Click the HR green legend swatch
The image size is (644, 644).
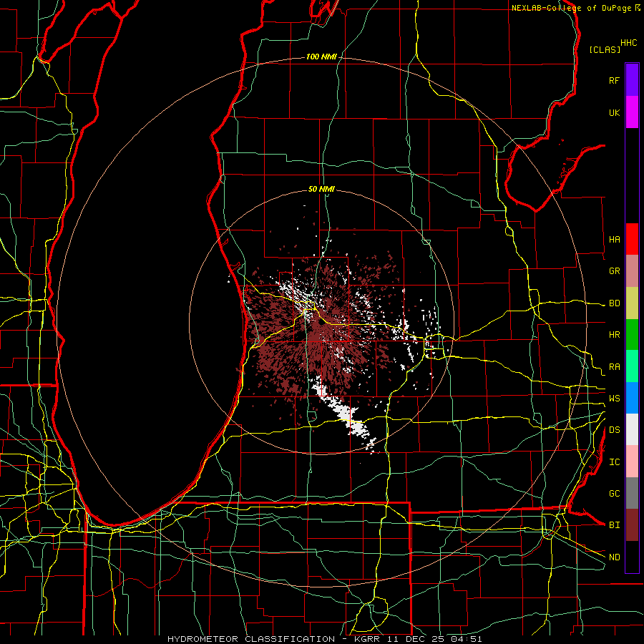(632, 335)
